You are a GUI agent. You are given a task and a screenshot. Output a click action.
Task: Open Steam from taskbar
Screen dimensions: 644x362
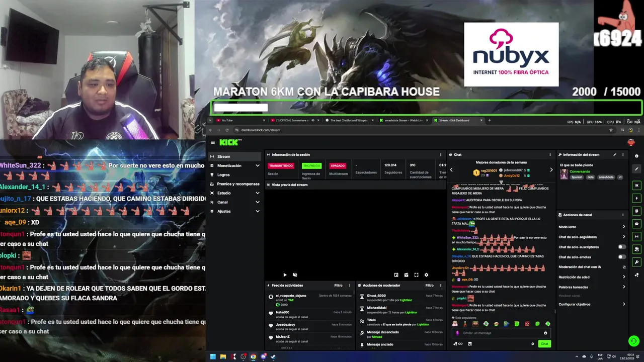coord(273,357)
